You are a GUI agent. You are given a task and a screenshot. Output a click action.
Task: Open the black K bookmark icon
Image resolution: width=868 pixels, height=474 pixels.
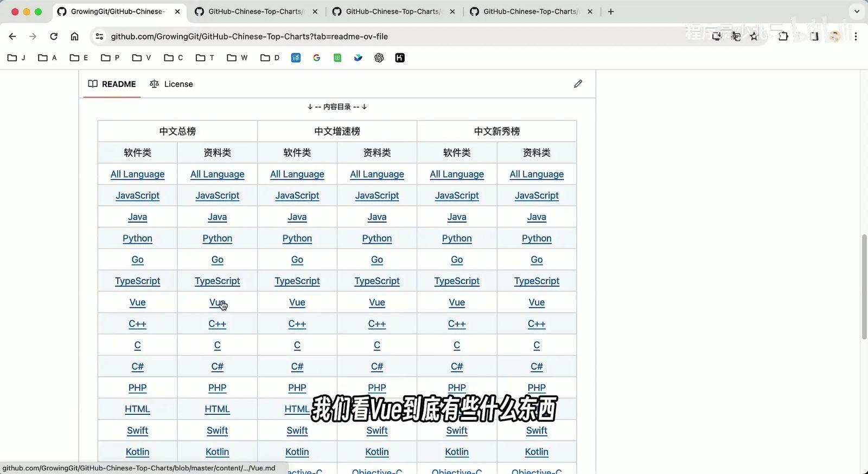(400, 58)
